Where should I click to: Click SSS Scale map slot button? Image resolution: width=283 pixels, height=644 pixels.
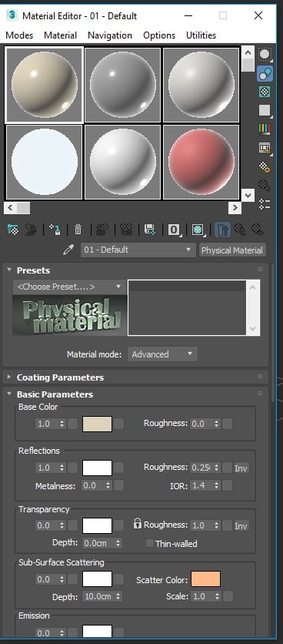point(228,596)
